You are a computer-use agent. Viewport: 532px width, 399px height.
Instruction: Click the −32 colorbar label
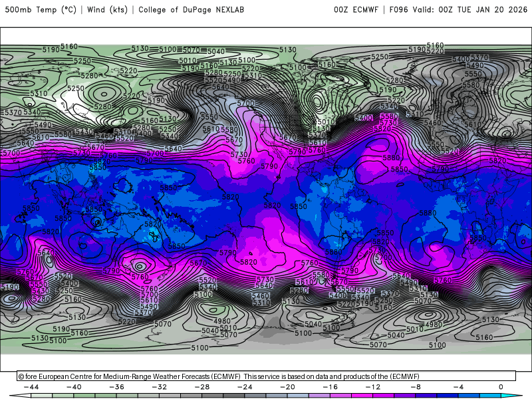(160, 387)
